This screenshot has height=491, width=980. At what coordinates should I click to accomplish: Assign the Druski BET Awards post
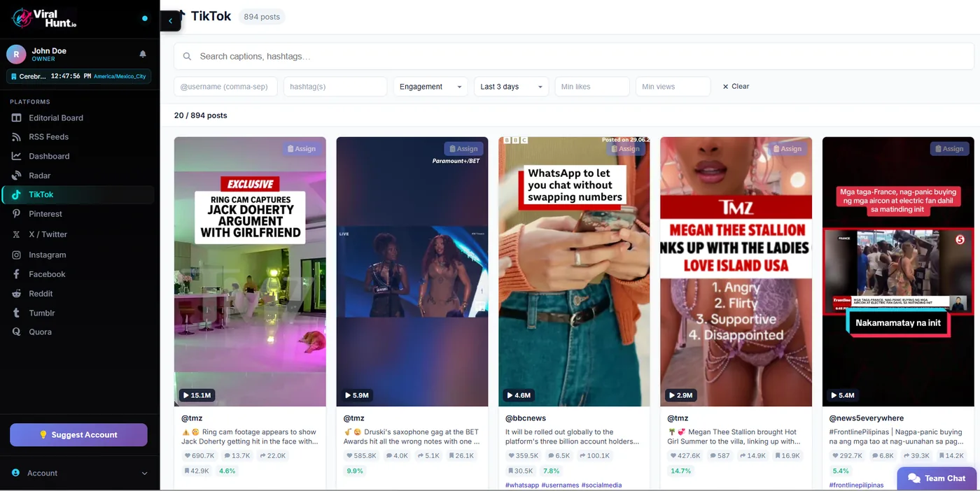tap(463, 148)
